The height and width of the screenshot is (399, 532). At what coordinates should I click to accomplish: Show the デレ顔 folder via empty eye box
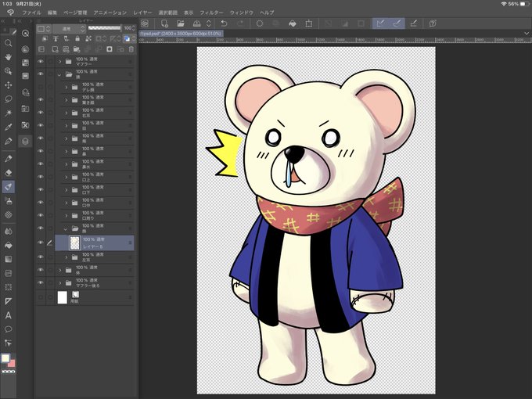41,87
